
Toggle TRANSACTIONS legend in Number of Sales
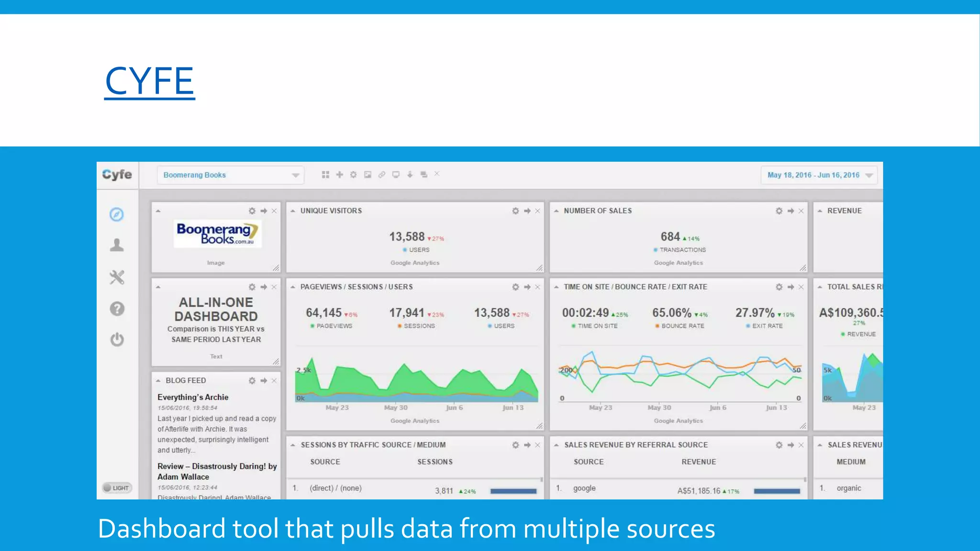click(679, 250)
